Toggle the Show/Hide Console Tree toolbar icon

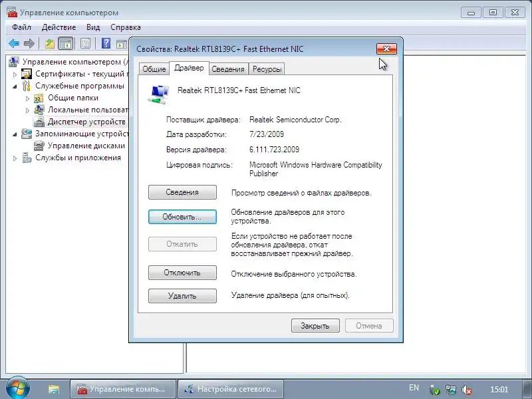pyautogui.click(x=65, y=43)
